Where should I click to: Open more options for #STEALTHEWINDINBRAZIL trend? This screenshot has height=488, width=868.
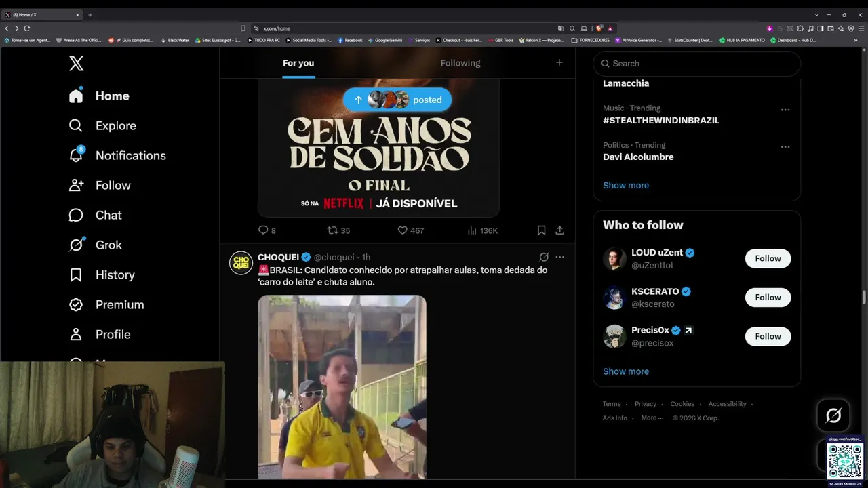click(785, 110)
